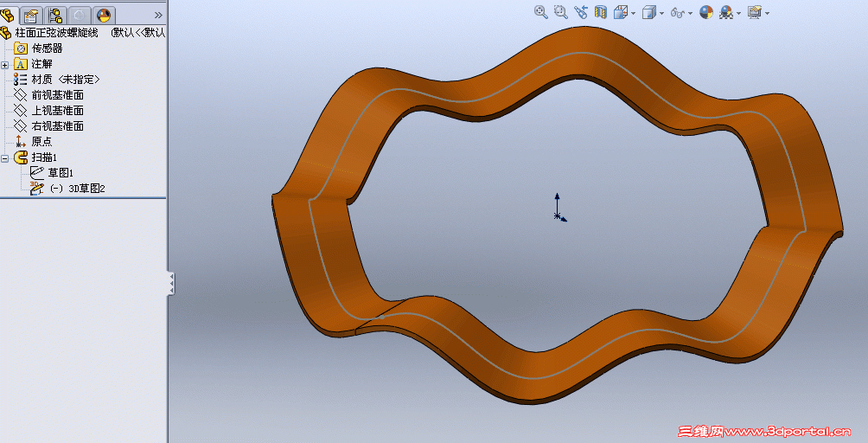The image size is (868, 443).
Task: Select the 注解 annotations folder
Action: 41,64
